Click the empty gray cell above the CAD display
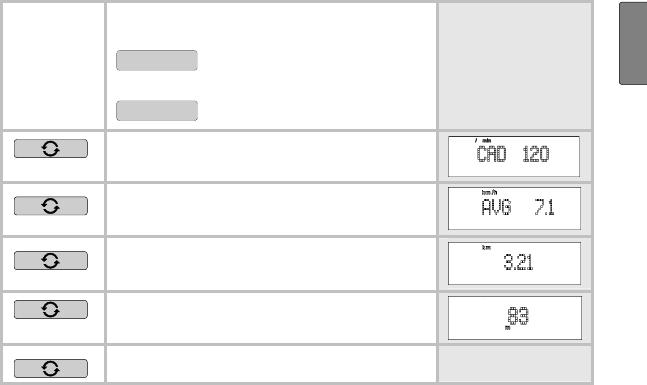 515,66
